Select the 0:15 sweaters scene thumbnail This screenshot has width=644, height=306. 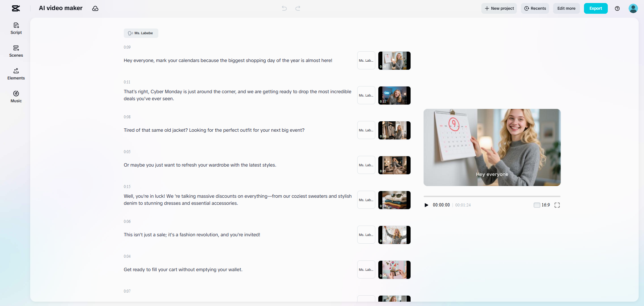click(394, 200)
